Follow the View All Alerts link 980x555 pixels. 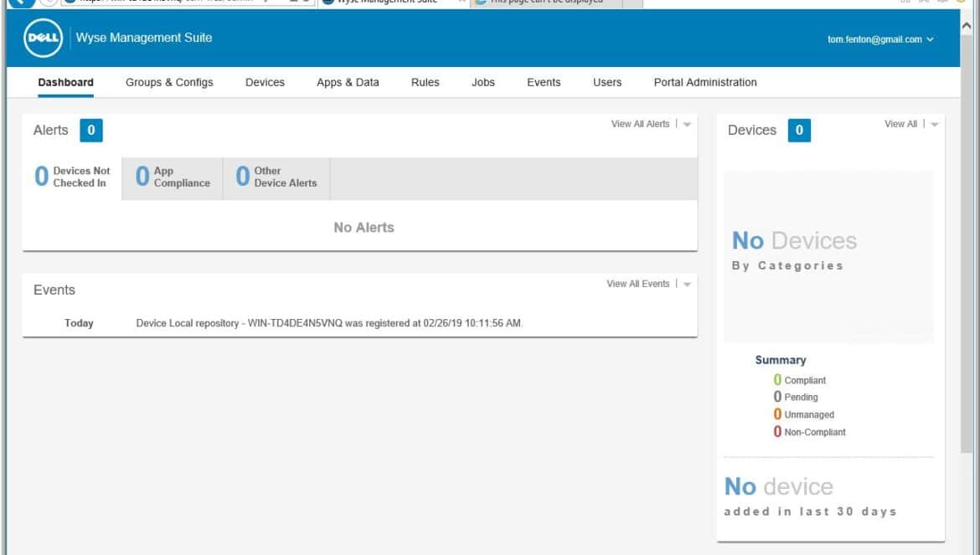(640, 124)
